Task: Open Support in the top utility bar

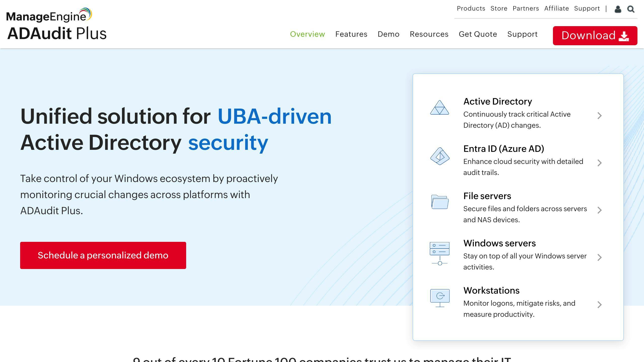Action: [x=587, y=9]
